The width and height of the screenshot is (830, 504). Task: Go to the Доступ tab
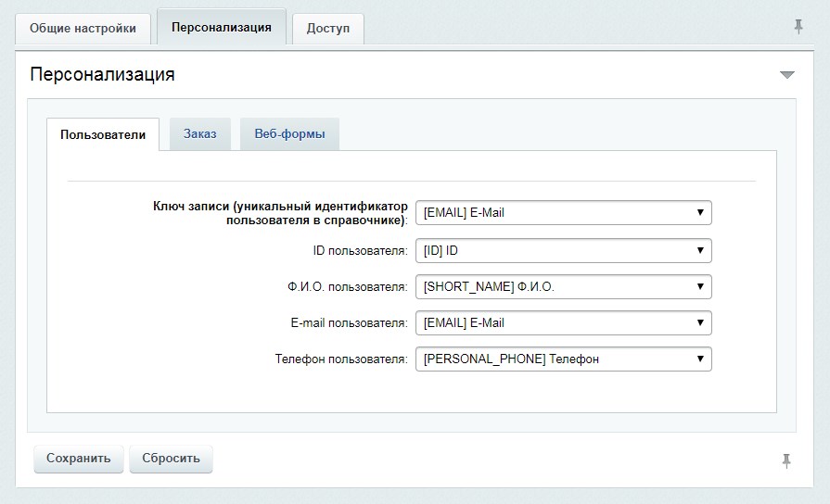(328, 29)
